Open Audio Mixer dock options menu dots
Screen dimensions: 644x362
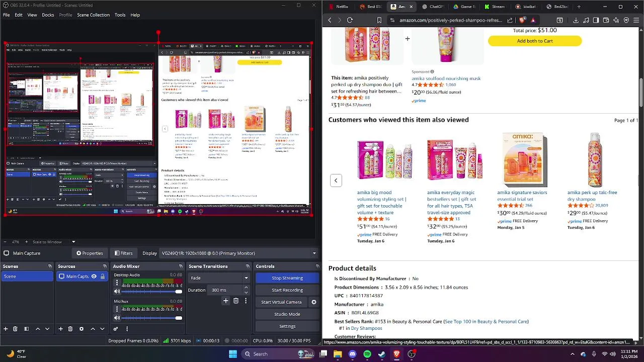[x=127, y=329]
